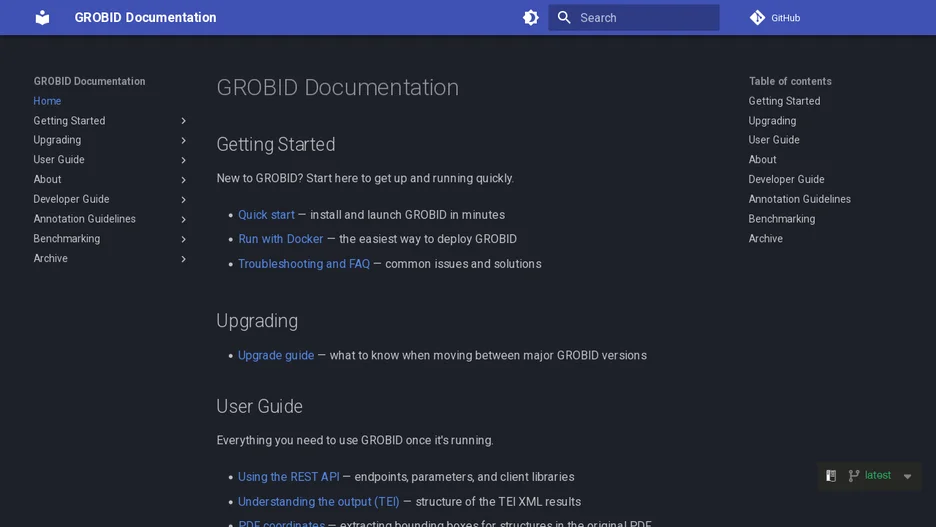
Task: Open Using the REST API link
Action: tap(288, 477)
